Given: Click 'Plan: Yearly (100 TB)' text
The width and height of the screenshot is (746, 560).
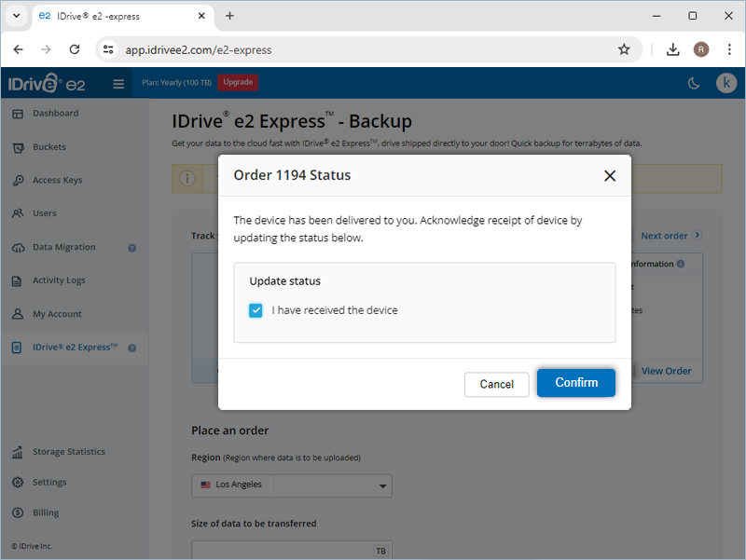Looking at the screenshot, I should tap(176, 83).
